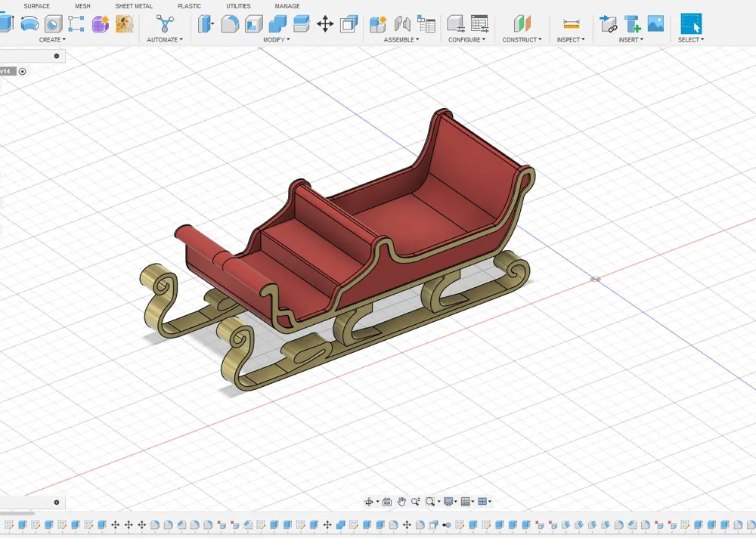Image resolution: width=756 pixels, height=538 pixels.
Task: Click the Display Settings monitor icon
Action: [448, 502]
